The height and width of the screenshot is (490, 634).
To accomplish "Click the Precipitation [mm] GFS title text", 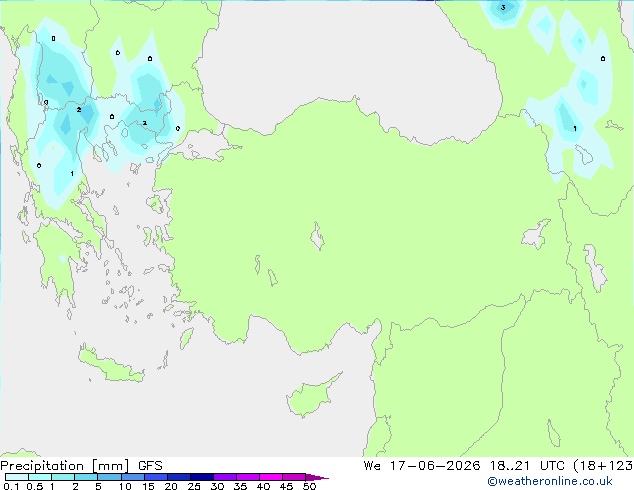I will (81, 466).
